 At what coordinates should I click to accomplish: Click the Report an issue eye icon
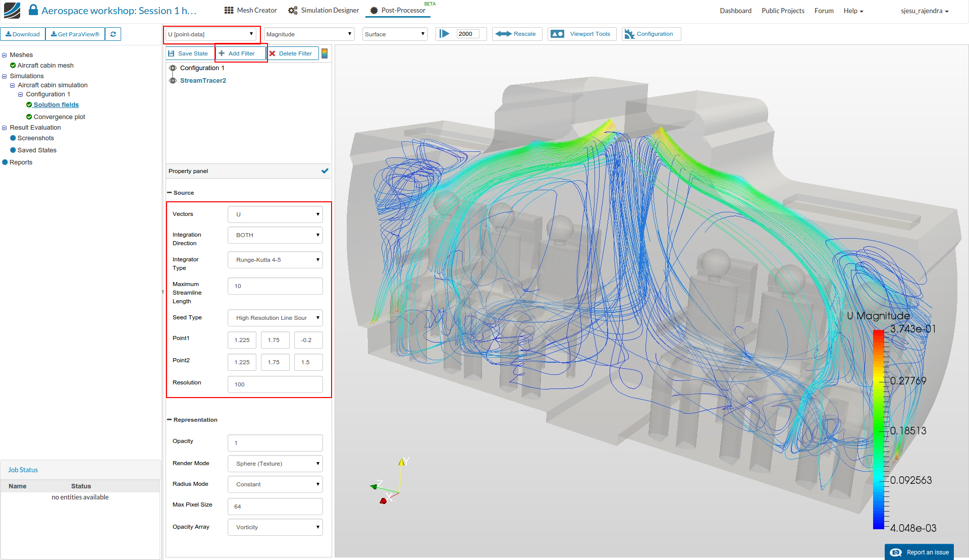click(896, 552)
